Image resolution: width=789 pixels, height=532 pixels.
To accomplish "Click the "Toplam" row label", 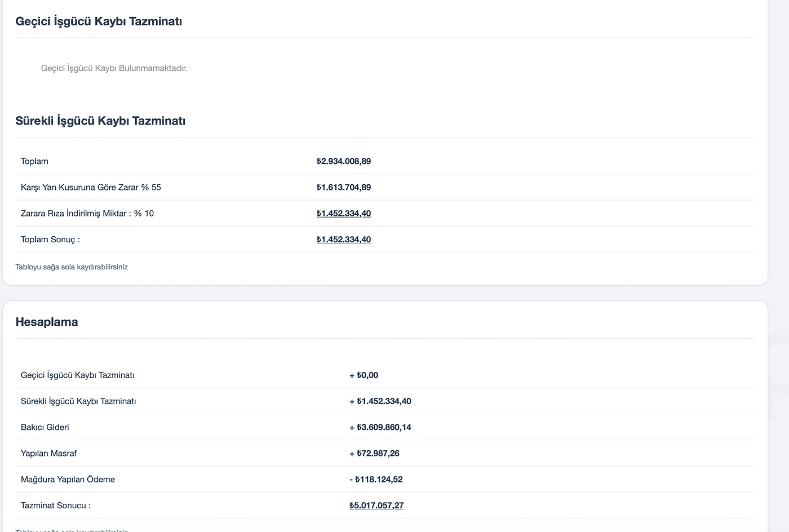I will pos(34,161).
